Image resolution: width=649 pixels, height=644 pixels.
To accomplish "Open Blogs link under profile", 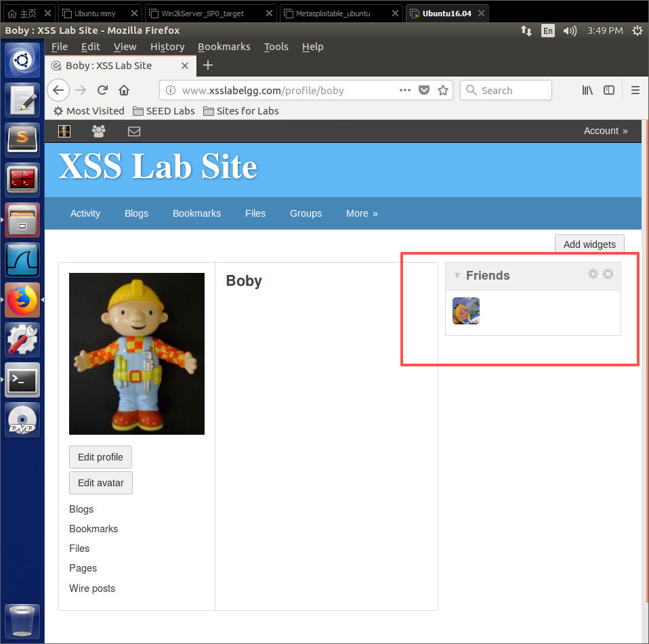I will tap(81, 509).
